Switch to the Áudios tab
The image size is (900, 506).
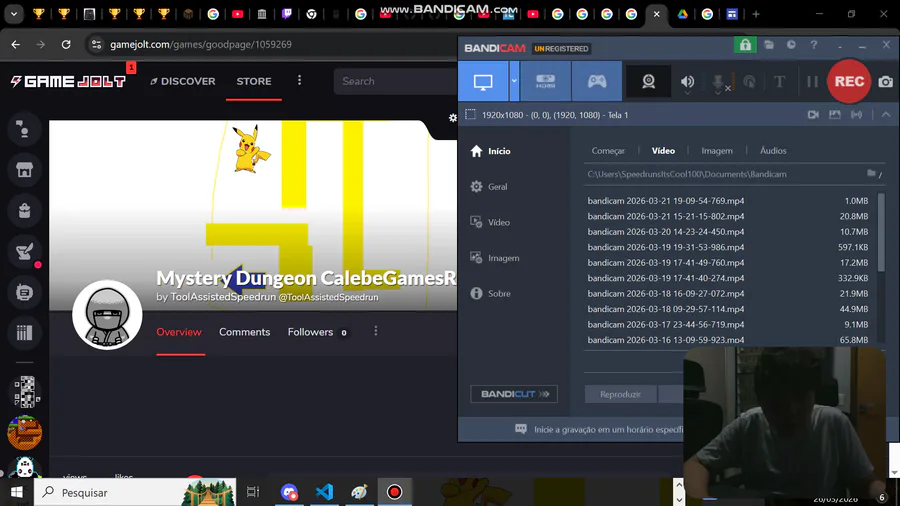[x=773, y=150]
